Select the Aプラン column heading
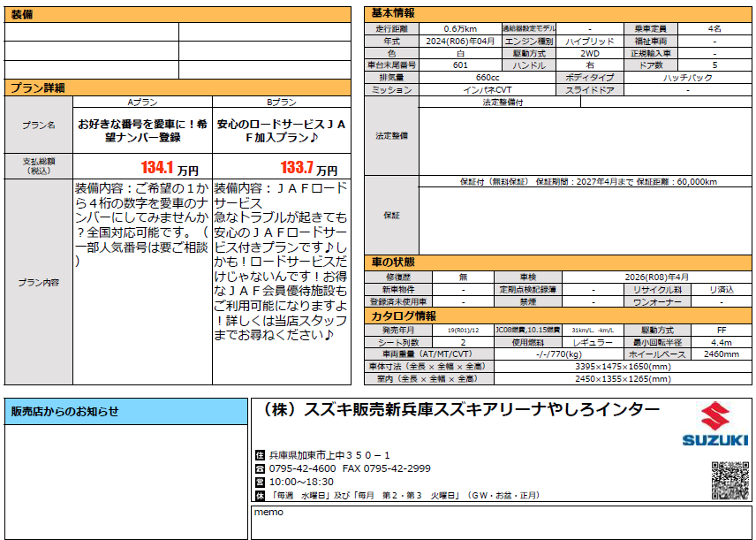 coord(142,103)
